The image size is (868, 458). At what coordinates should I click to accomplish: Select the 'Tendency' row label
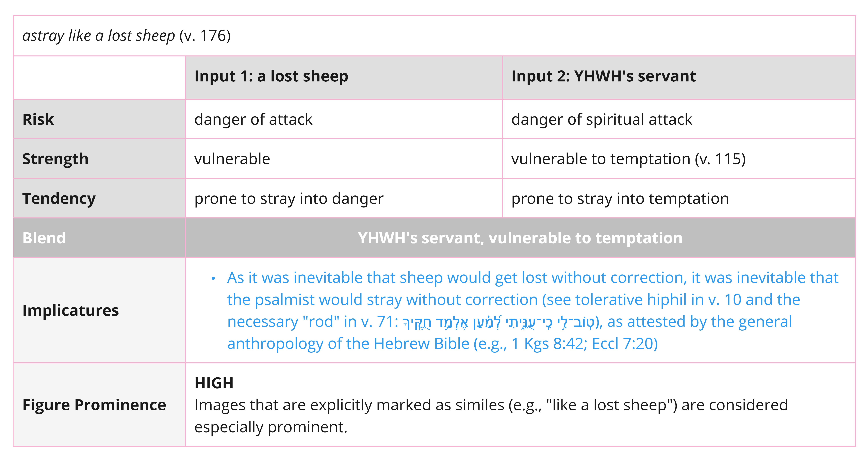point(59,199)
